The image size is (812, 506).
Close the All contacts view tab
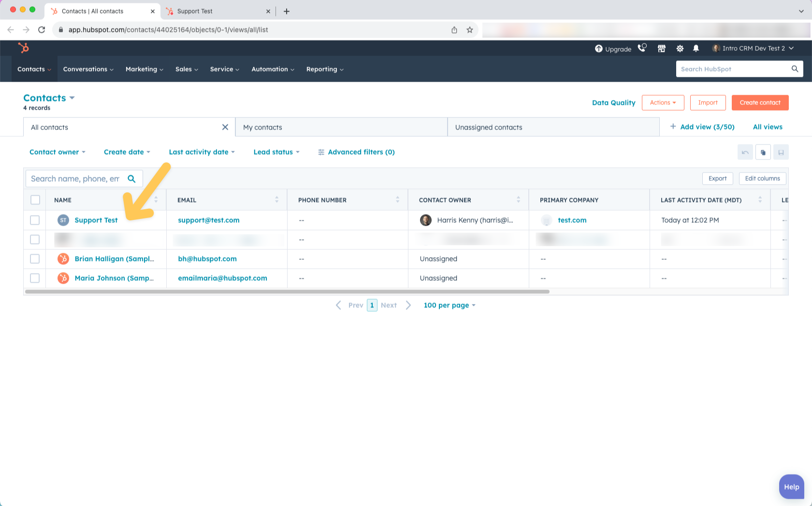225,127
